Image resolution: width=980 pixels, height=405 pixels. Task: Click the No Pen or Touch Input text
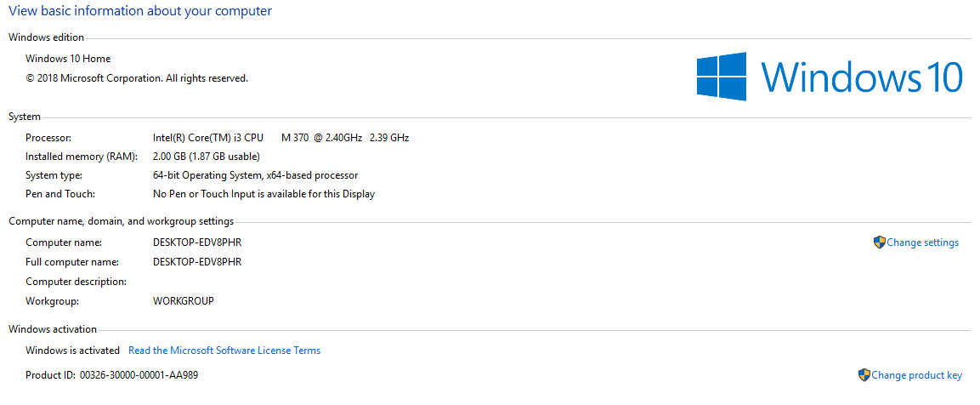point(263,194)
